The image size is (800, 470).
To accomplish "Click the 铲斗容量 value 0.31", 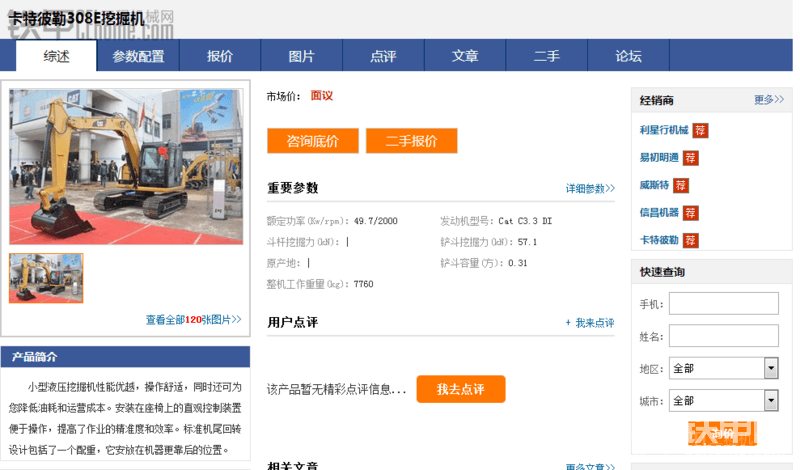I will click(517, 263).
